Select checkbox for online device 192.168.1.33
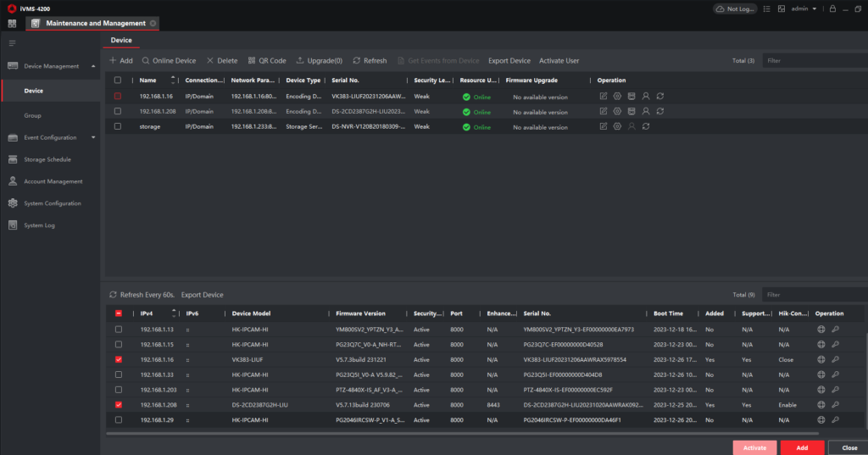This screenshot has height=455, width=868. 118,375
